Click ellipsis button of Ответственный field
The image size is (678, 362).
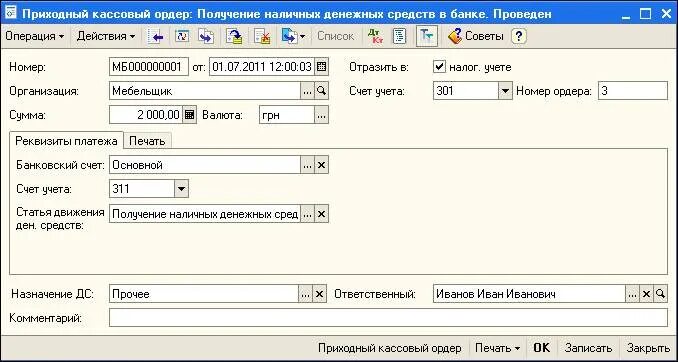pyautogui.click(x=632, y=294)
